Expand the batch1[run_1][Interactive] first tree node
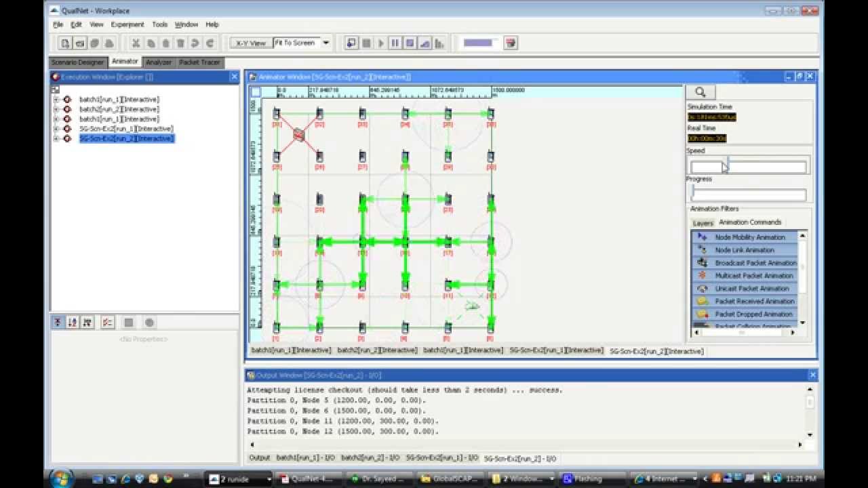This screenshot has height=488, width=868. [x=56, y=100]
